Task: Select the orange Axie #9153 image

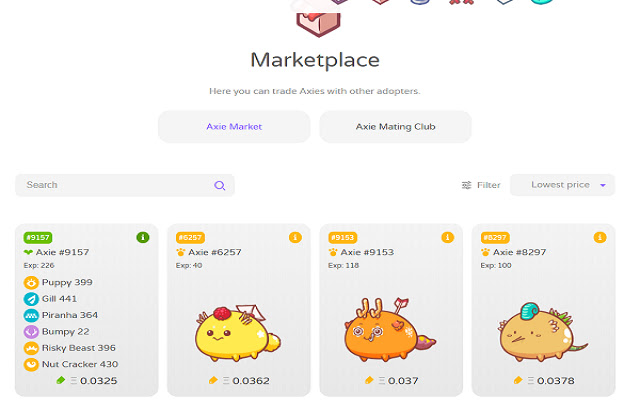Action: (390, 330)
